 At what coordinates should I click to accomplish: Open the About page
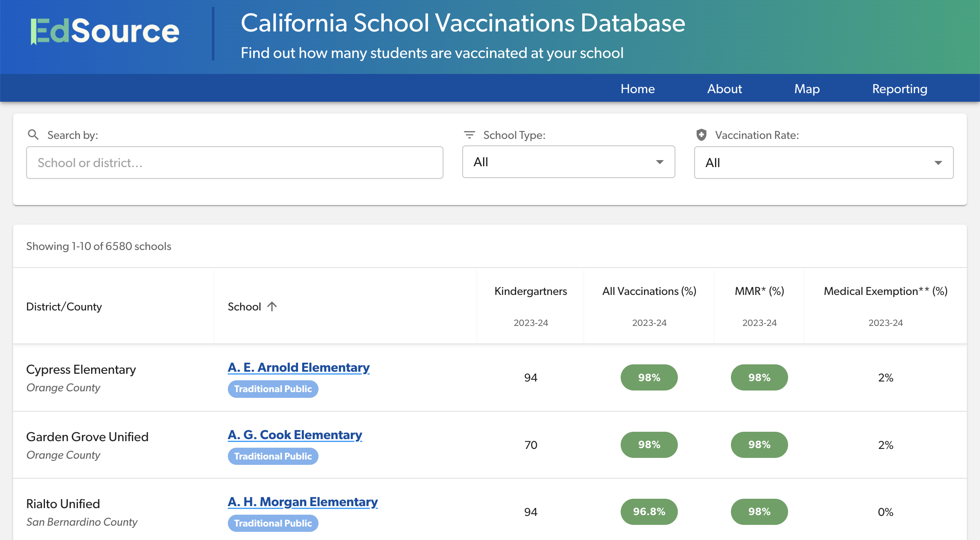(724, 89)
